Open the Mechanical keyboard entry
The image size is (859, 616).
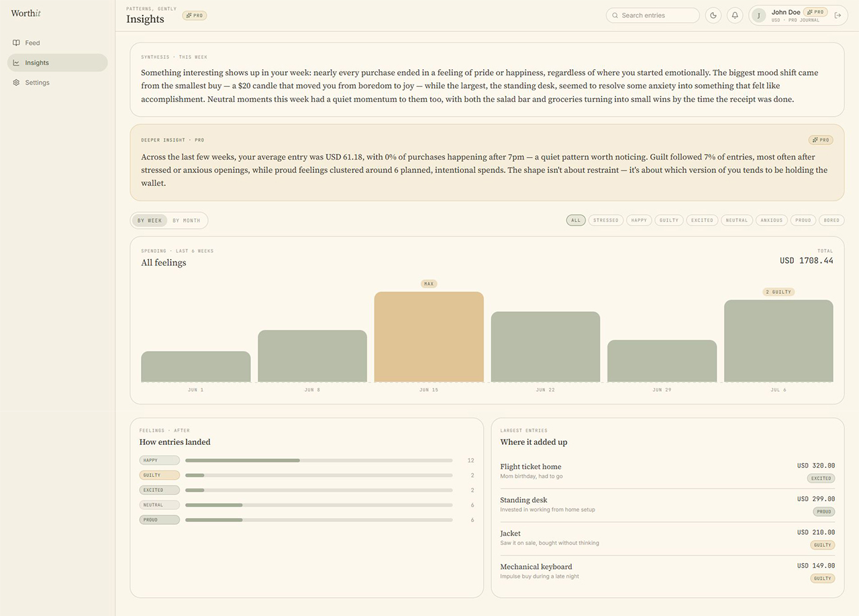(668, 572)
